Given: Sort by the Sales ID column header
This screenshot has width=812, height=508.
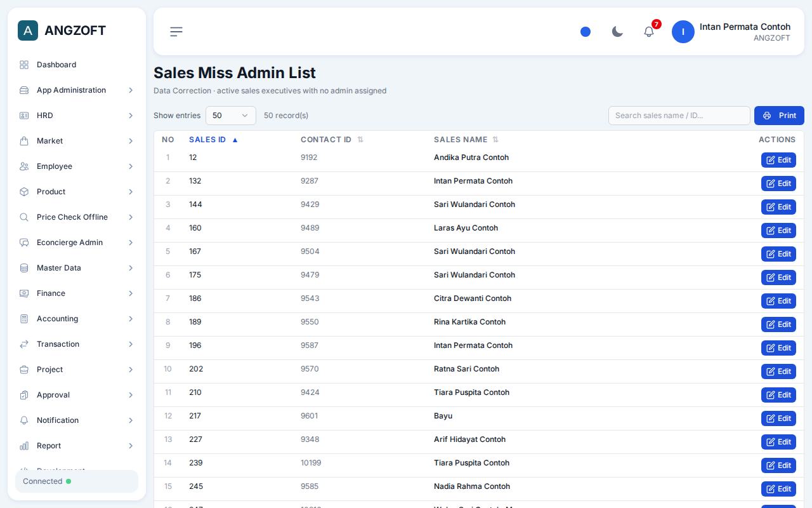Looking at the screenshot, I should click(213, 140).
